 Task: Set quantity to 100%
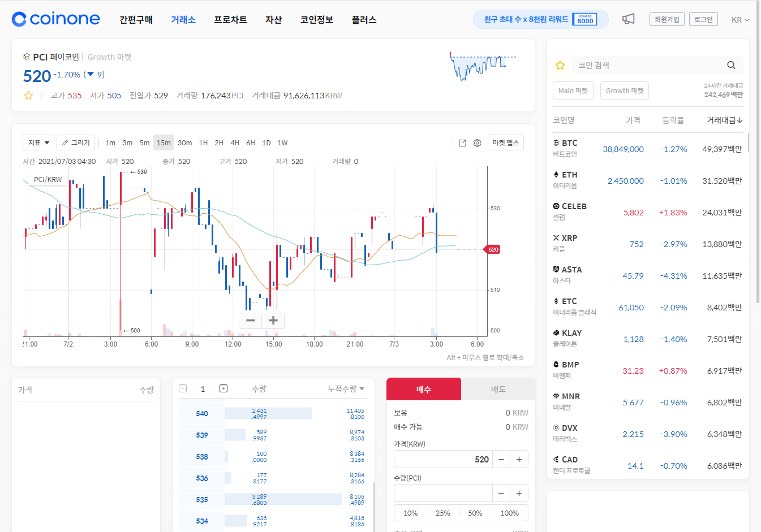[510, 513]
